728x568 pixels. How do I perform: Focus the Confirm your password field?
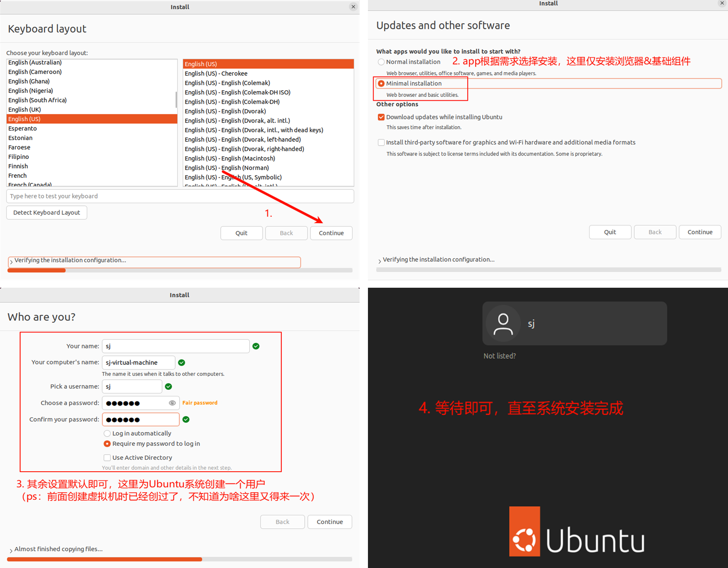[141, 420]
